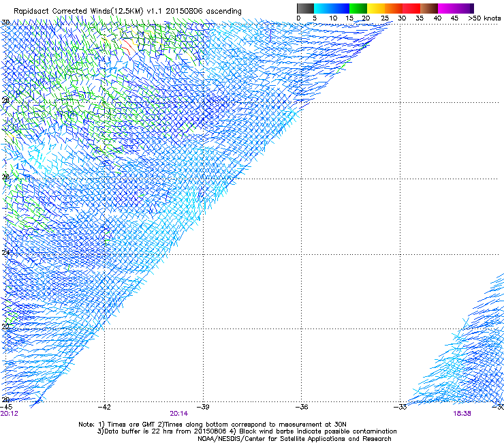Click the latitude label '24' on left axis
This screenshot has height=443, width=504.
point(5,253)
